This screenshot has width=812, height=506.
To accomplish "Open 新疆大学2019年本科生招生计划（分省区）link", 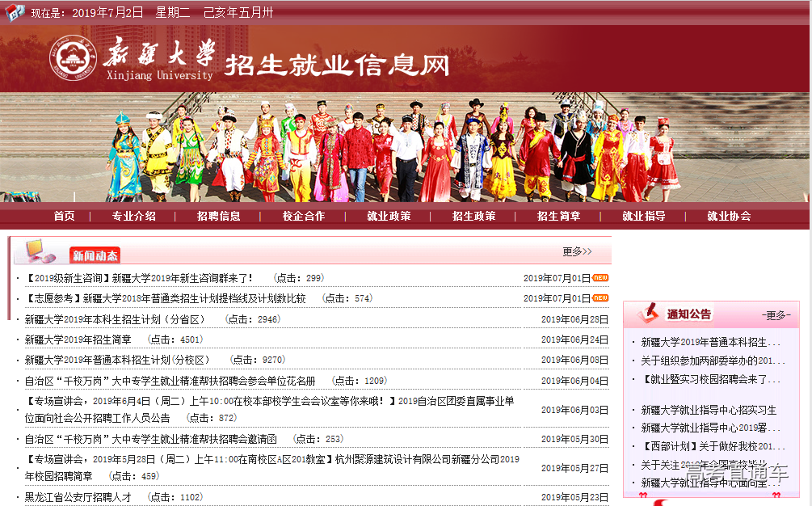I will [116, 319].
